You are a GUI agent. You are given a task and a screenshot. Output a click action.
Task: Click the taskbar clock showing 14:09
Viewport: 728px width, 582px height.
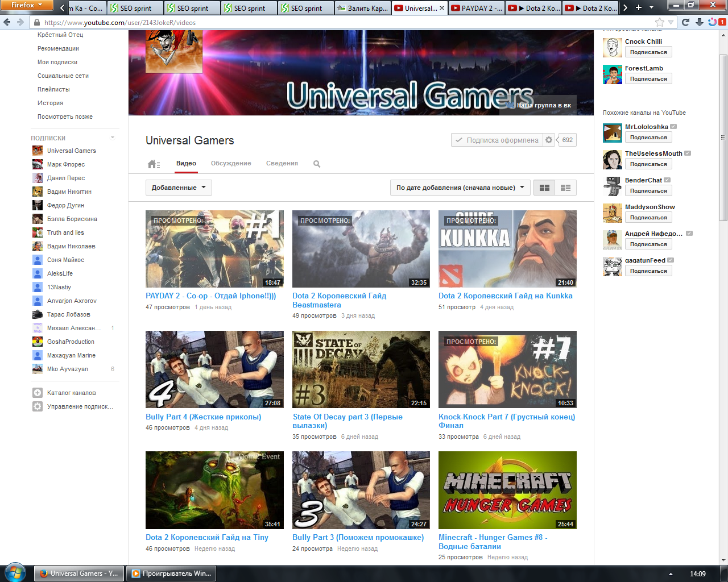(x=698, y=573)
